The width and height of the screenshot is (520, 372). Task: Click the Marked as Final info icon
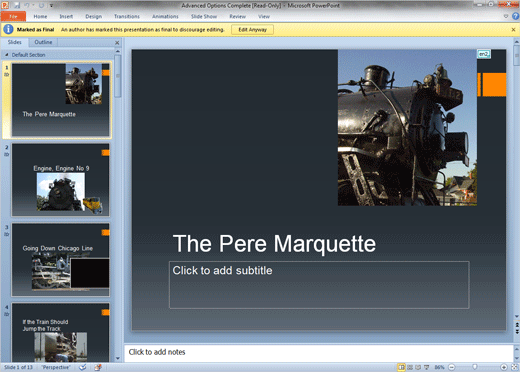point(8,29)
